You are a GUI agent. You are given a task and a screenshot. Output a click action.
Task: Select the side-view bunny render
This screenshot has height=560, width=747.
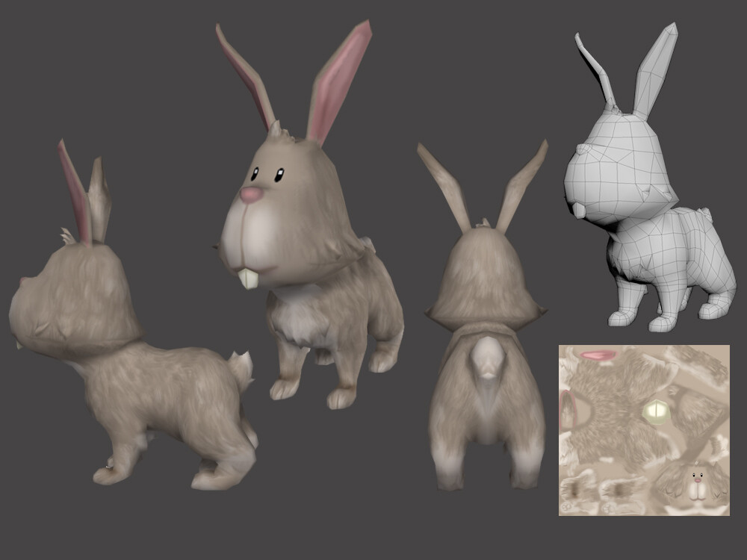pos(134,315)
